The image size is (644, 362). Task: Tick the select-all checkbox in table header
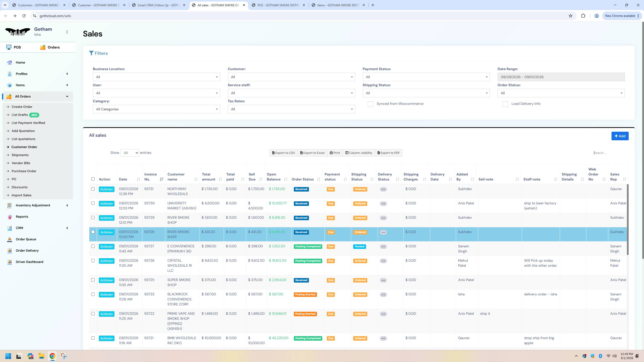pyautogui.click(x=93, y=179)
